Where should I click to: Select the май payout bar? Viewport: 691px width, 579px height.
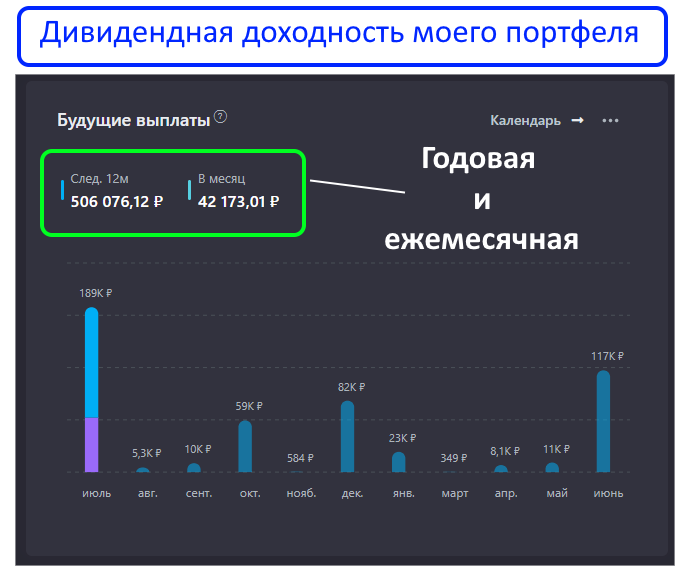(552, 467)
